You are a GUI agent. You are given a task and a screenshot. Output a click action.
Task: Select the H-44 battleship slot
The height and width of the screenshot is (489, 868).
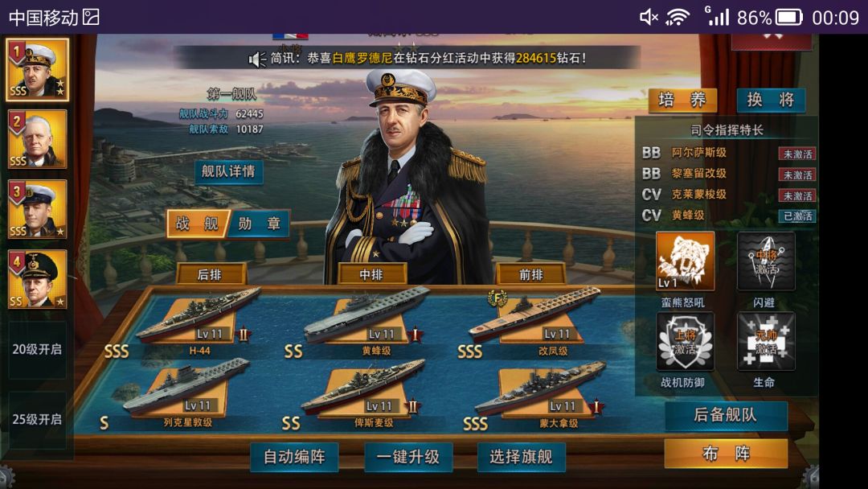pos(197,321)
